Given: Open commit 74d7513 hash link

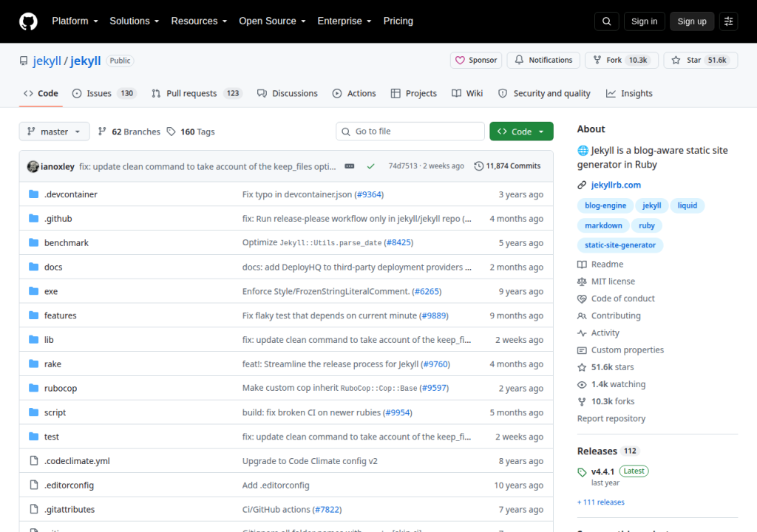Looking at the screenshot, I should click(x=403, y=166).
